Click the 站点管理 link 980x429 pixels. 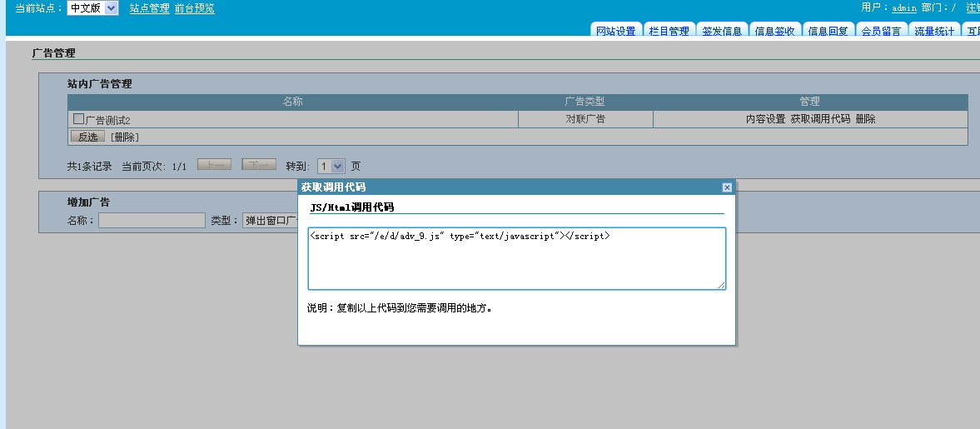coord(149,8)
